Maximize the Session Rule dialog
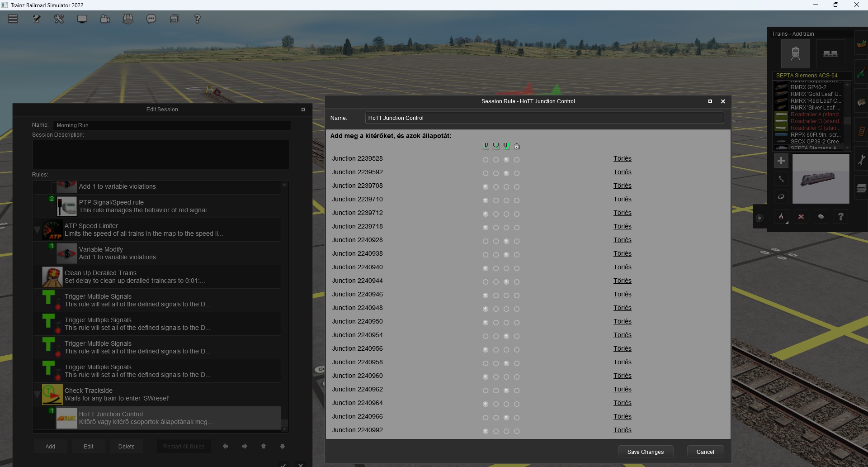This screenshot has height=467, width=868. pos(710,101)
